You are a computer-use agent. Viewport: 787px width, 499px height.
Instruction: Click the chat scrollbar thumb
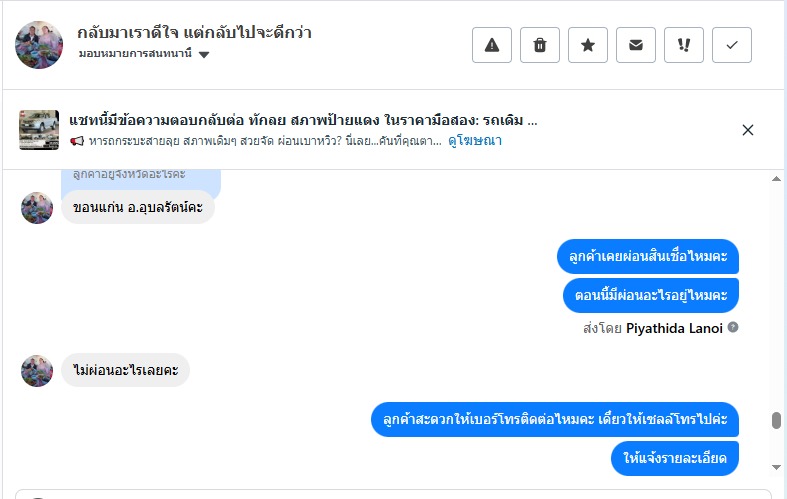[x=776, y=420]
